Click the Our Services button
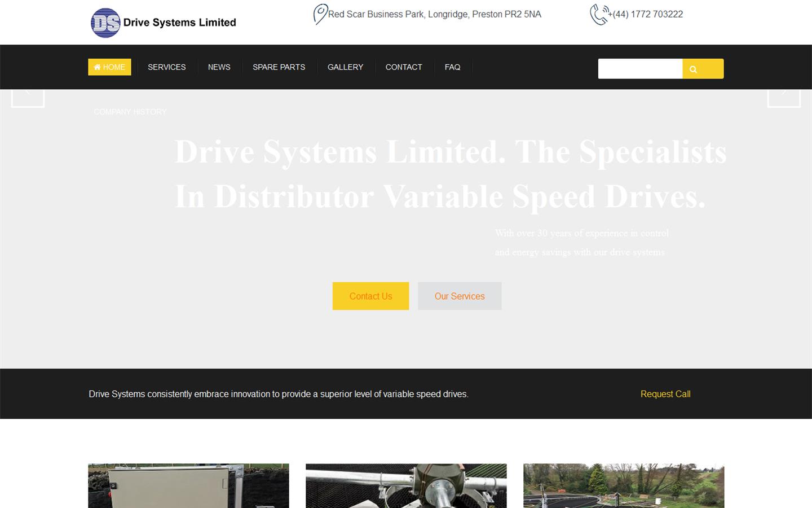 click(460, 296)
